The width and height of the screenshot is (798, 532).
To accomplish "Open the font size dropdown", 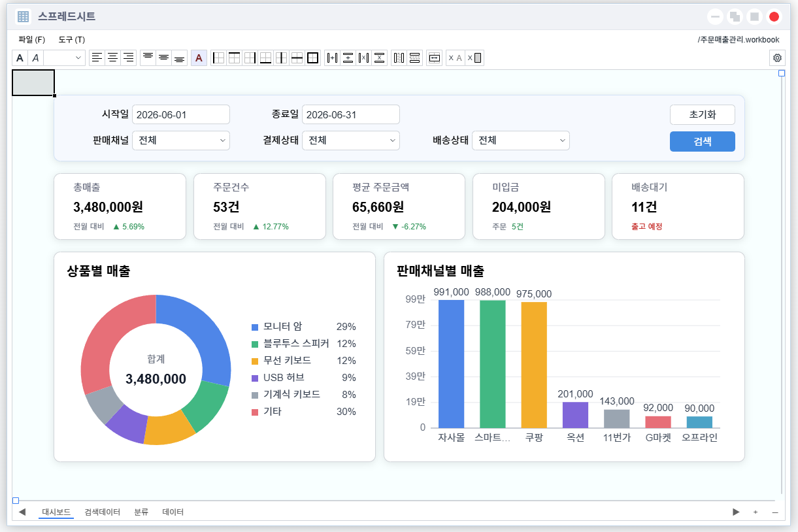I will click(64, 58).
